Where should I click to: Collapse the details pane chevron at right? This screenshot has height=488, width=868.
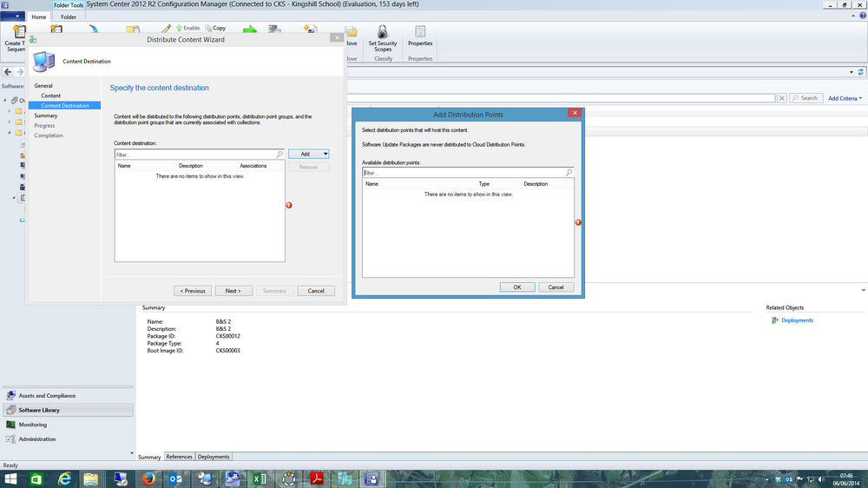[x=863, y=290]
